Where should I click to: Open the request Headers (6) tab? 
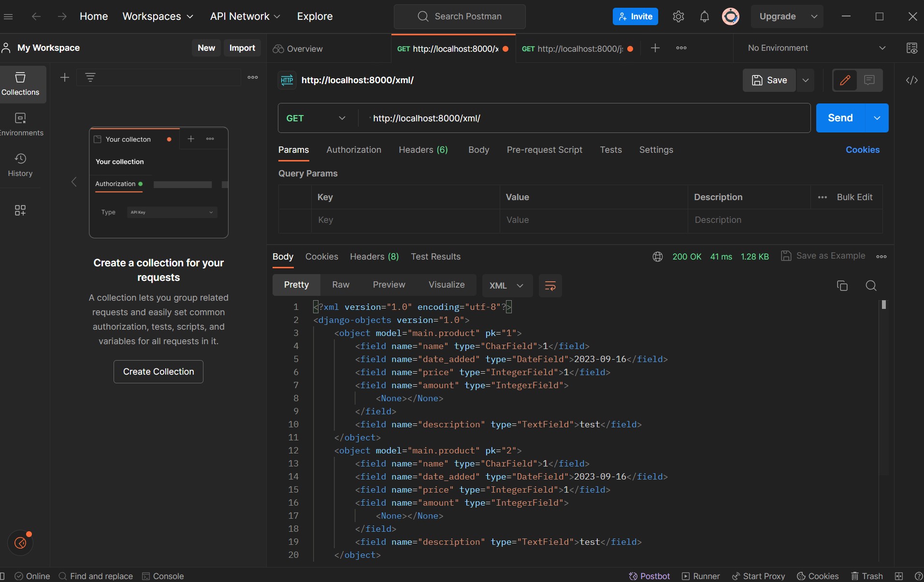pos(423,150)
